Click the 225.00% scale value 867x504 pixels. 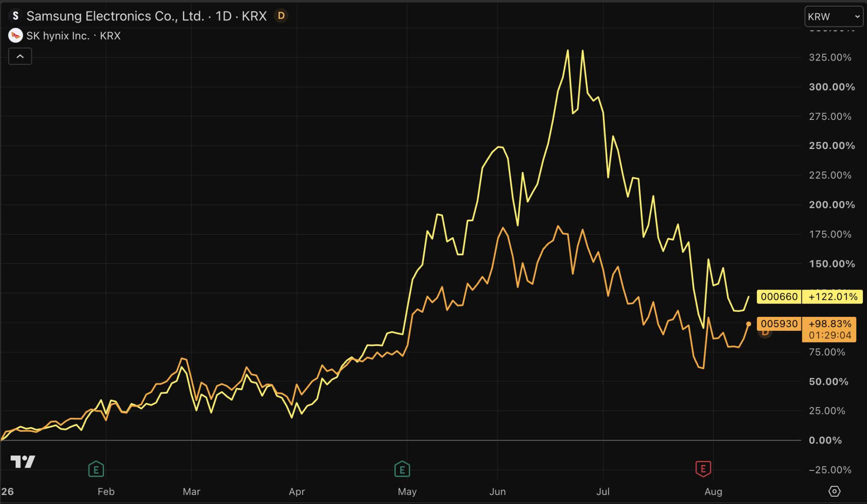click(x=830, y=175)
